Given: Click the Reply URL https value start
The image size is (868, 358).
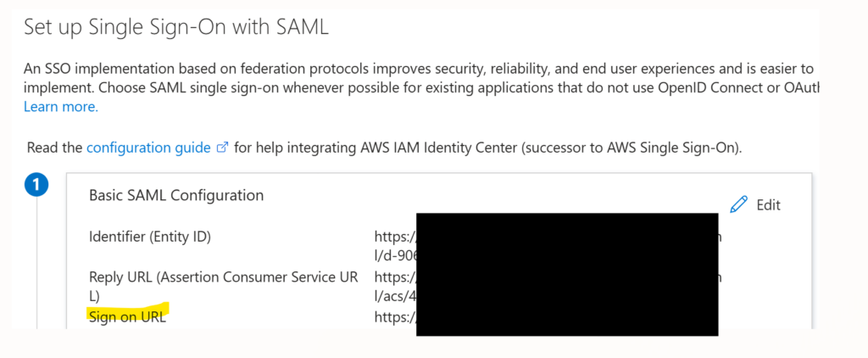Looking at the screenshot, I should (395, 277).
